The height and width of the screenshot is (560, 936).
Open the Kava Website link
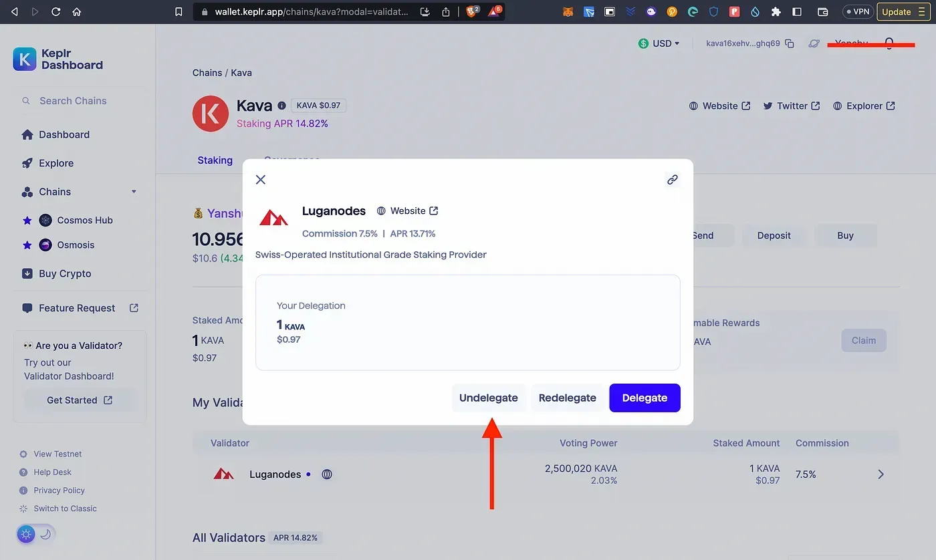pos(719,106)
